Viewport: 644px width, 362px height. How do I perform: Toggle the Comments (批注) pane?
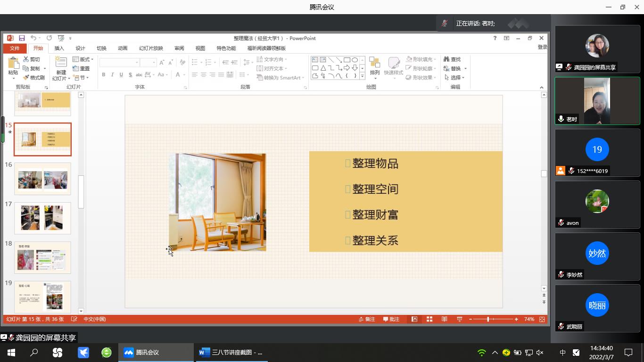point(391,319)
